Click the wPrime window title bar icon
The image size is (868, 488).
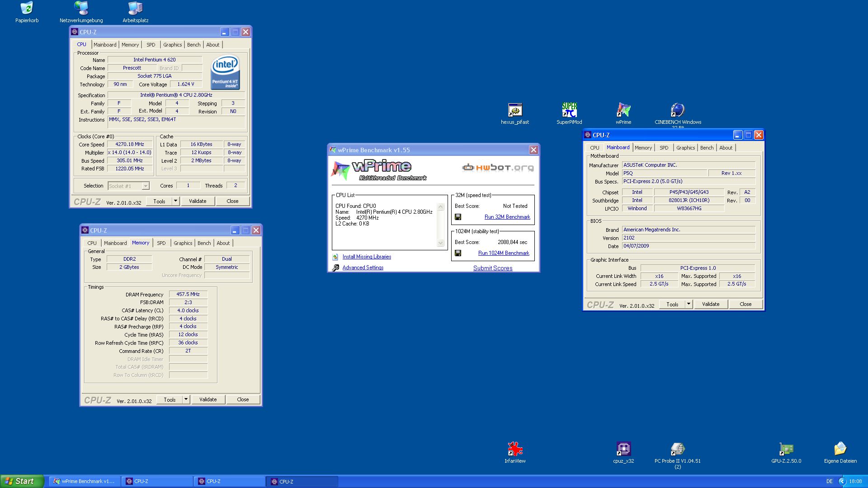[x=333, y=150]
